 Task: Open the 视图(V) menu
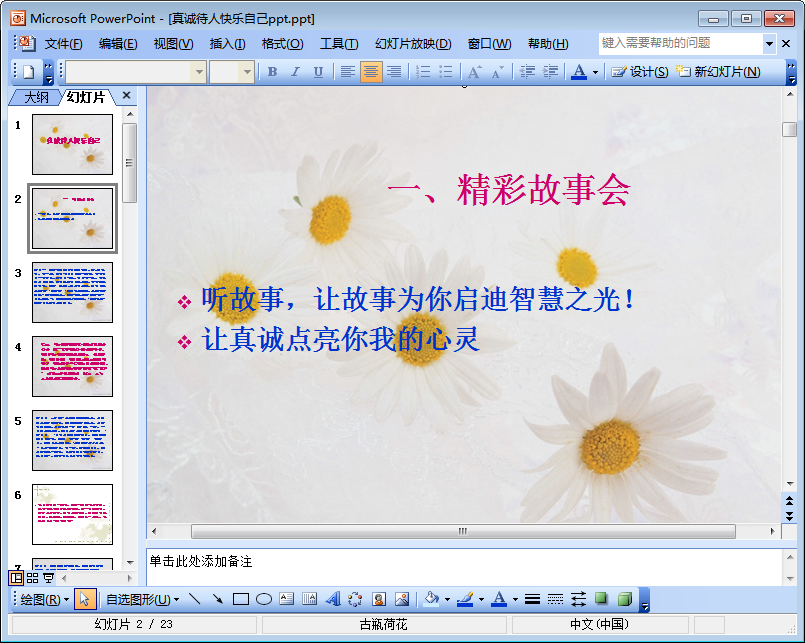pos(174,44)
